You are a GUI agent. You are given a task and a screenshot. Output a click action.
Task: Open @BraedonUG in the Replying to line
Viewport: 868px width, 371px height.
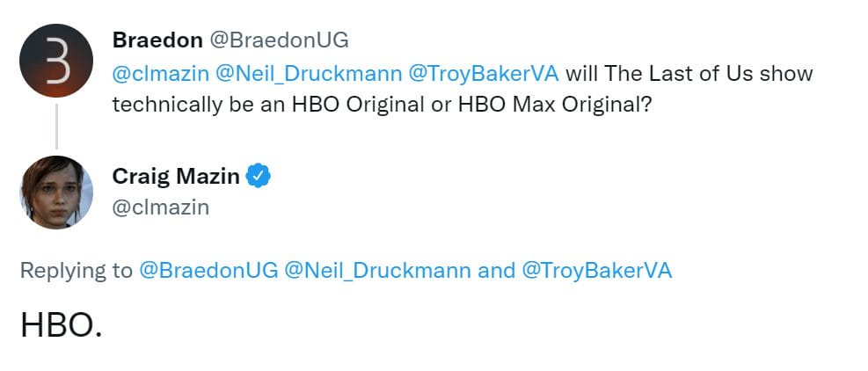208,270
